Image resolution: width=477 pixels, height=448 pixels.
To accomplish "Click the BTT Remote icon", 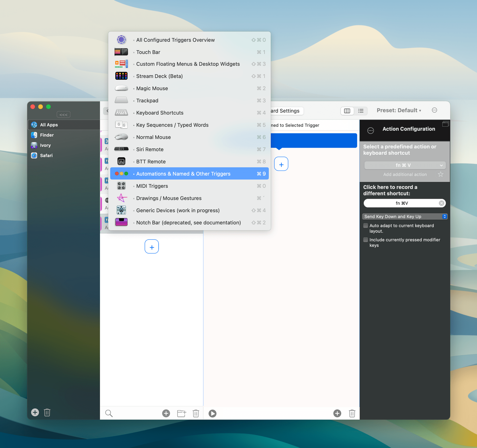I will tap(121, 161).
